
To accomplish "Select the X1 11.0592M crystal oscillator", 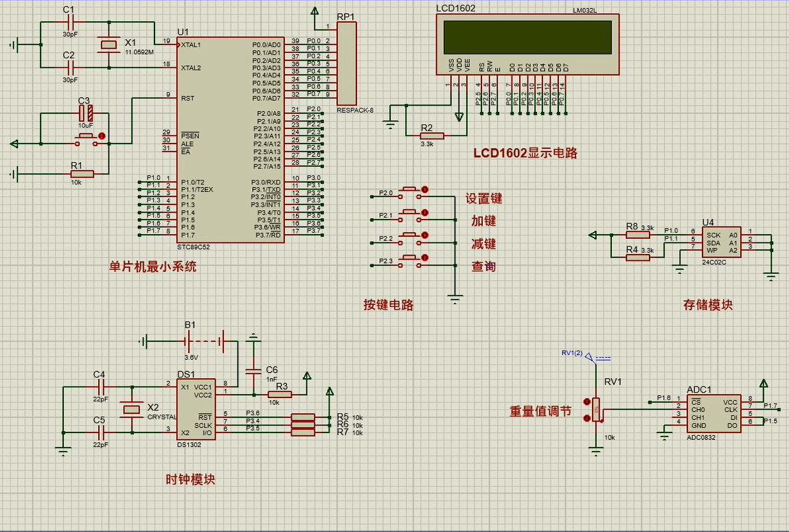I will 109,45.
